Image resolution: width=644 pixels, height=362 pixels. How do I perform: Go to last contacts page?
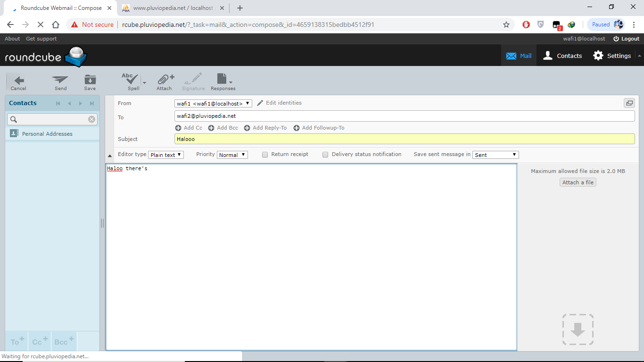coord(92,103)
